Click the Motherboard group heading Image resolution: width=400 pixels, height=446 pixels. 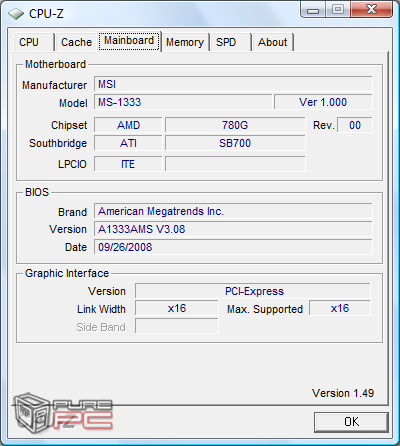tap(55, 64)
